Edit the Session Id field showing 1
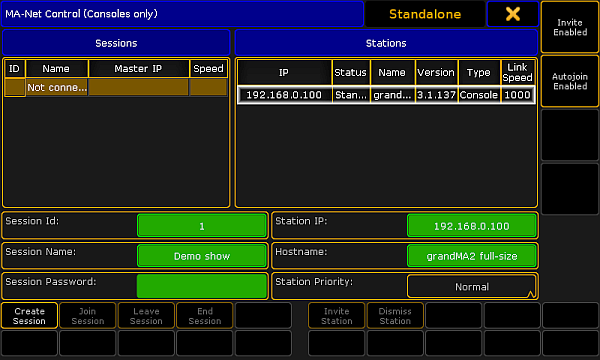Viewport: 600px width, 360px height. [202, 226]
